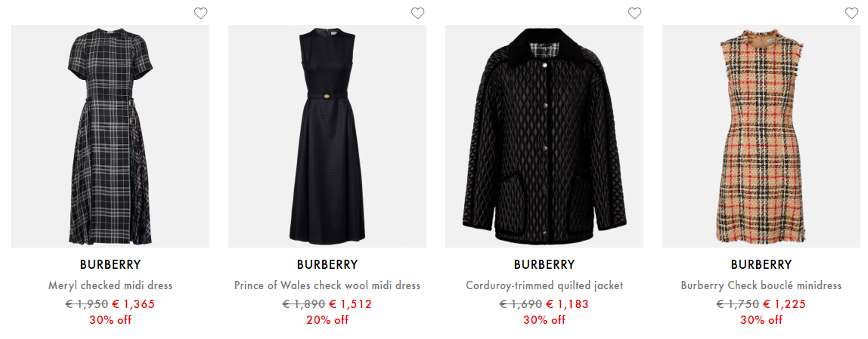Image resolution: width=868 pixels, height=339 pixels.
Task: Click "Burberry Check bouclé minidress" product title
Action: point(761,285)
